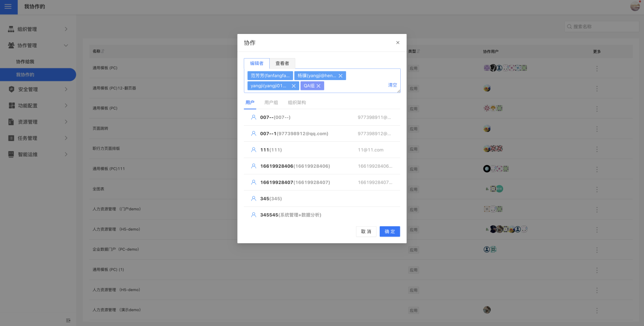Remove the yangji01 tag with its X icon
Viewport: 644px width, 326px height.
293,86
